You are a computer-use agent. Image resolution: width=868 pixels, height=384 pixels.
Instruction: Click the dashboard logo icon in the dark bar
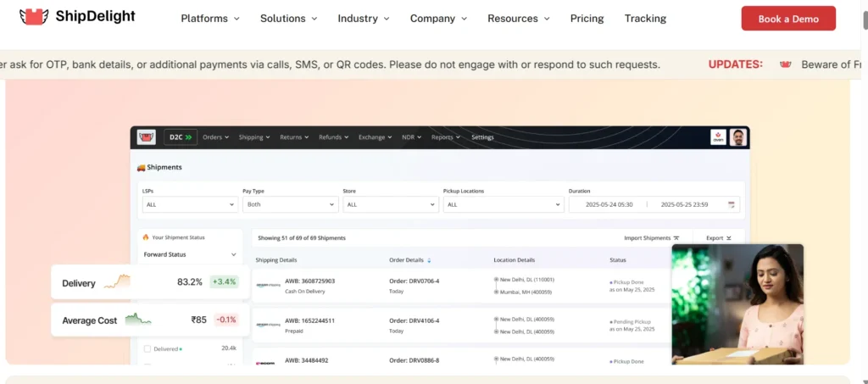point(146,137)
